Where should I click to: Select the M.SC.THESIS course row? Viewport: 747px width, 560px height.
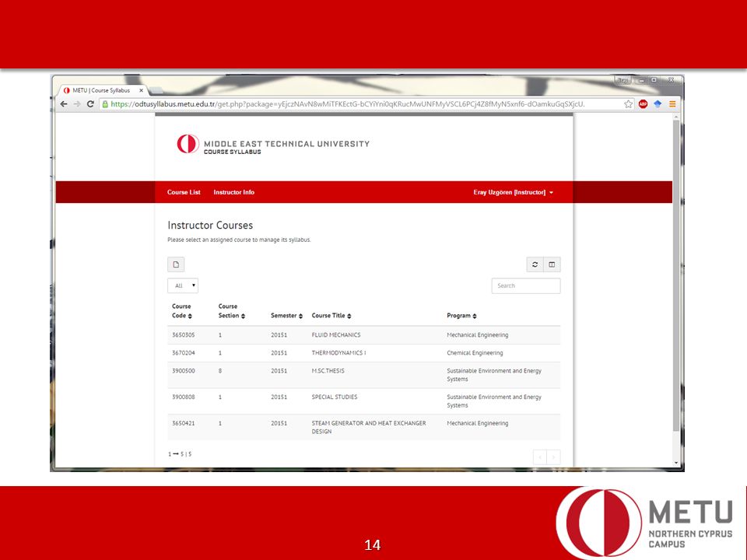pos(364,375)
